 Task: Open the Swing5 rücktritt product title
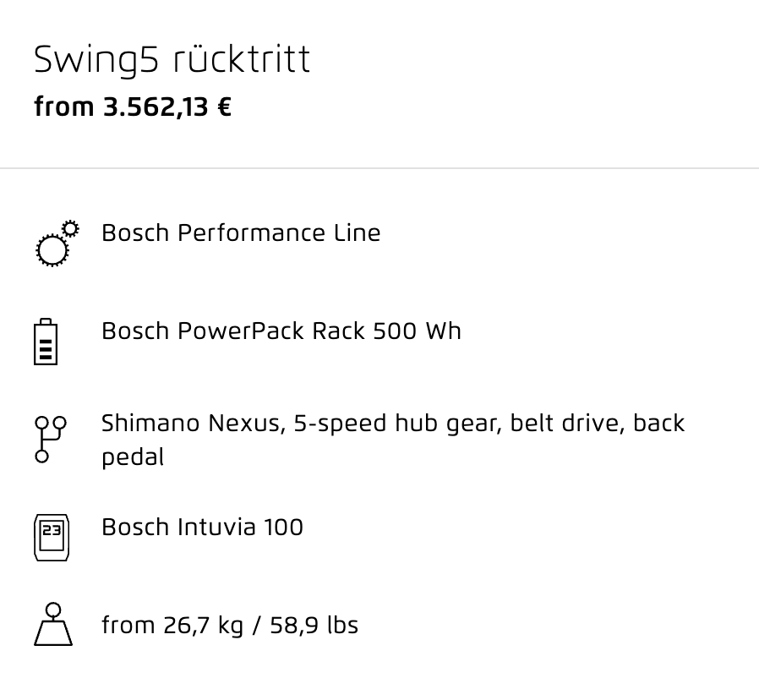point(172,60)
